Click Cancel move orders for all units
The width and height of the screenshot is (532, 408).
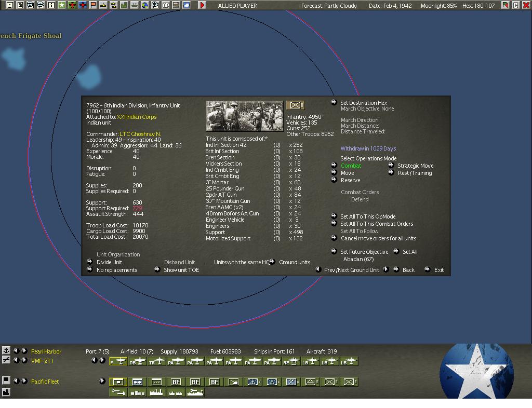click(378, 238)
